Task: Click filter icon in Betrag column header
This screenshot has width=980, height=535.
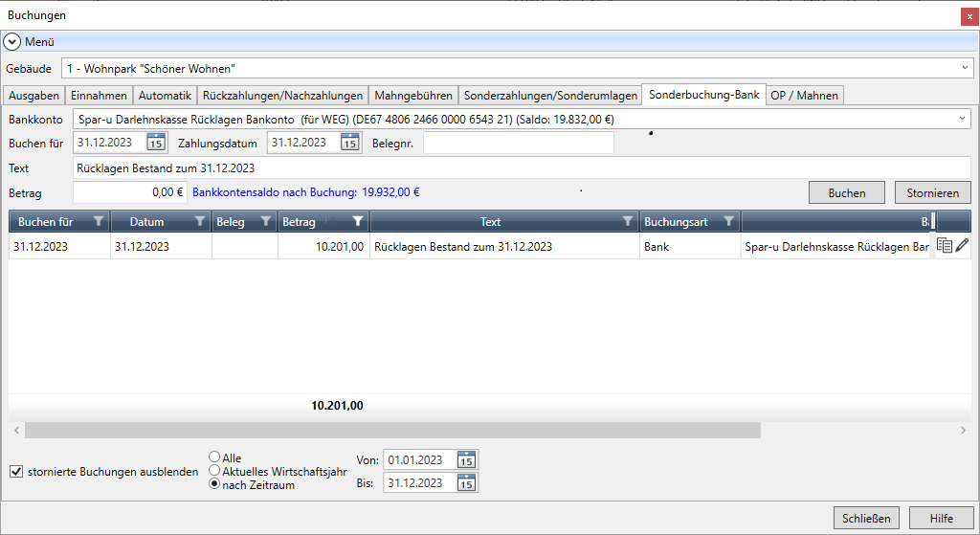Action: pos(357,221)
